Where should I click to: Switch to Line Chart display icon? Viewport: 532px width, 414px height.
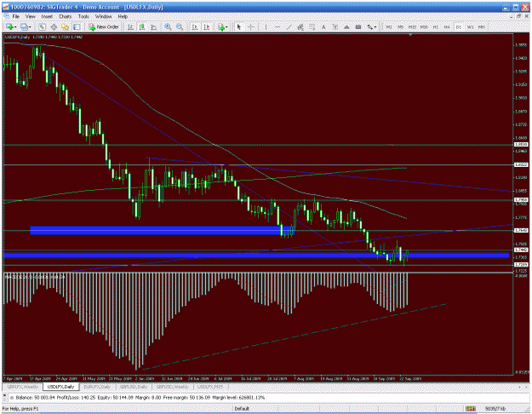click(154, 26)
